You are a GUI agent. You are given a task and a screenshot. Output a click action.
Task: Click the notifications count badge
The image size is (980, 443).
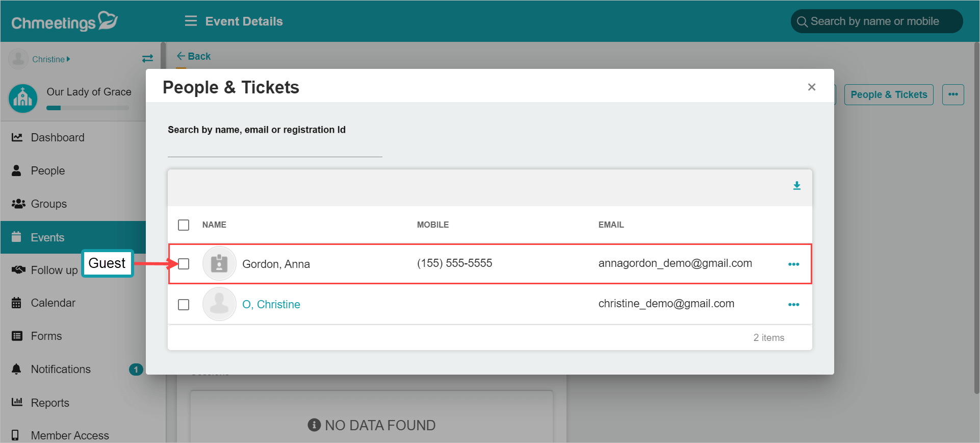(136, 370)
